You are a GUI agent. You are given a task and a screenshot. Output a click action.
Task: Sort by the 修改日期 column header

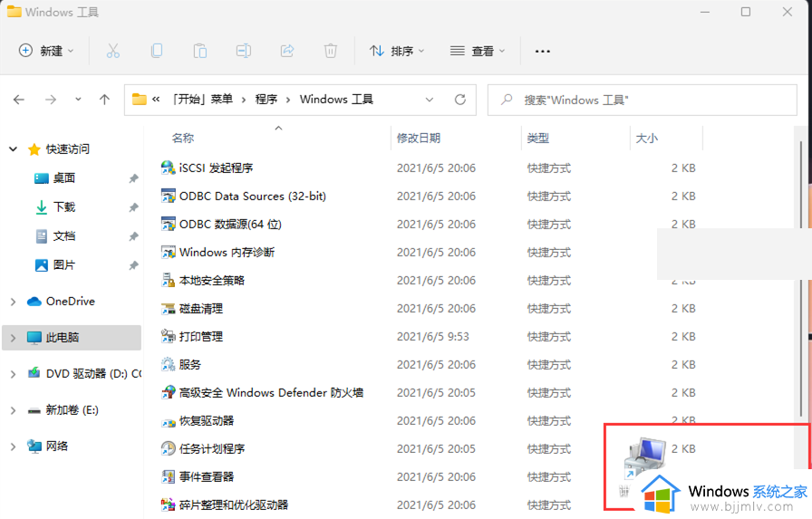[419, 139]
